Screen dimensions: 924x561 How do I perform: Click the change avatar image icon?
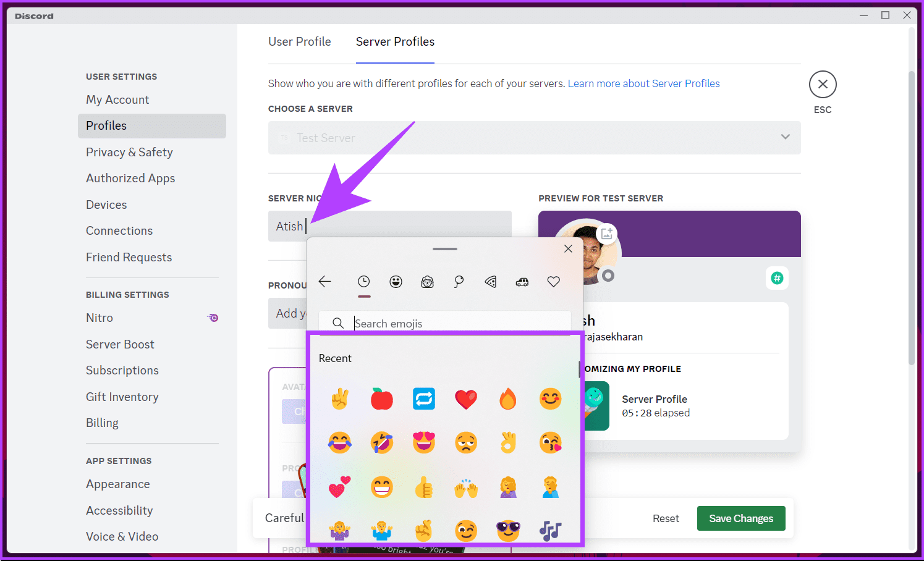pos(608,234)
